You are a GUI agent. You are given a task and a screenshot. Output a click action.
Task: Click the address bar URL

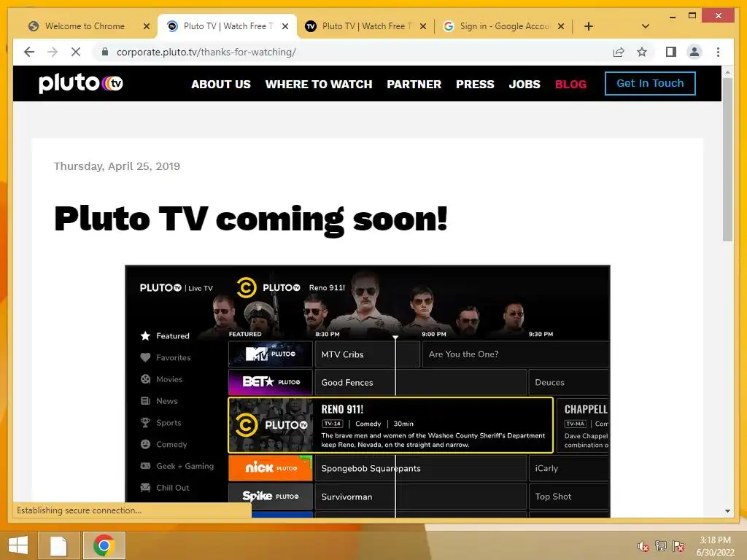click(x=206, y=52)
